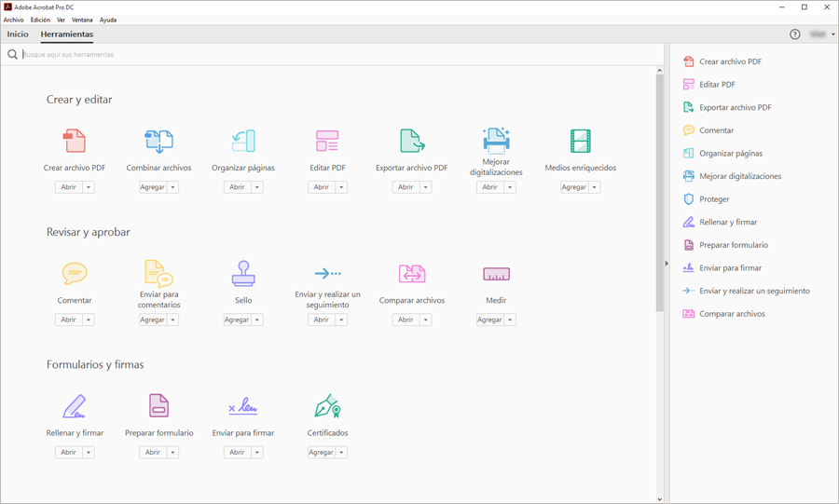Open Exportar archivo PDF label in right panel

tap(736, 107)
